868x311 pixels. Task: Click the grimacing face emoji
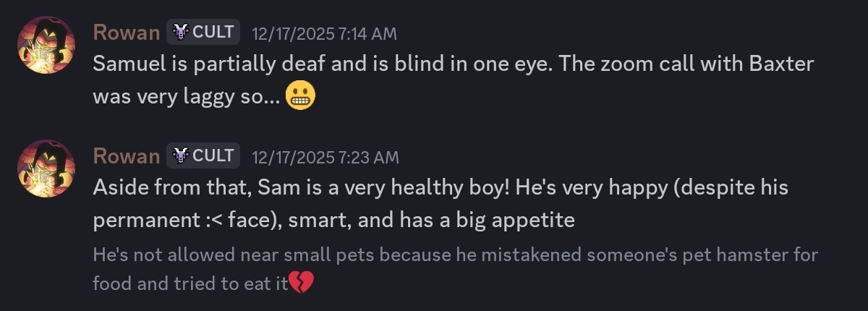301,96
